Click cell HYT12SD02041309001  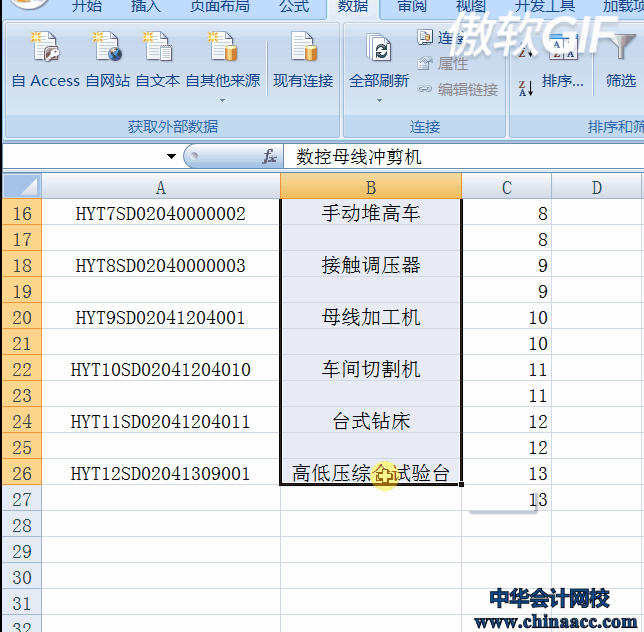[x=161, y=473]
